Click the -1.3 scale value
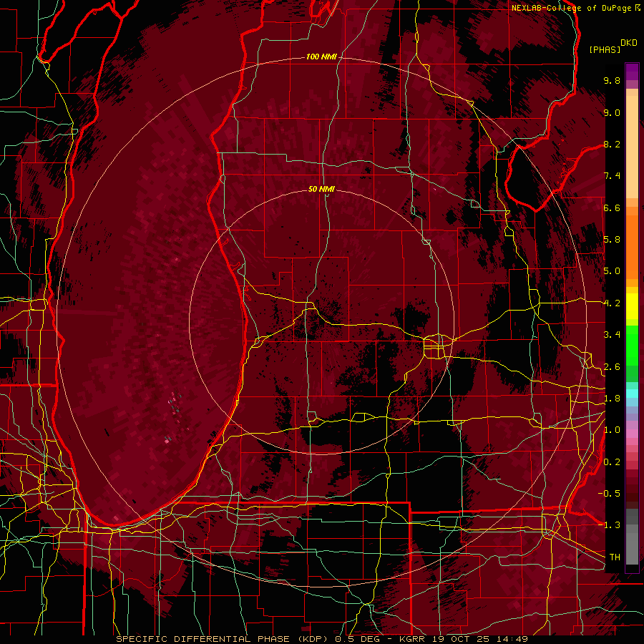This screenshot has height=644, width=644. 609,525
